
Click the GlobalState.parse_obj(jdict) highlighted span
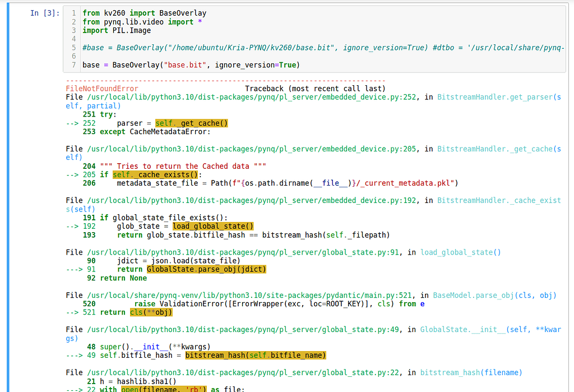tap(206, 269)
